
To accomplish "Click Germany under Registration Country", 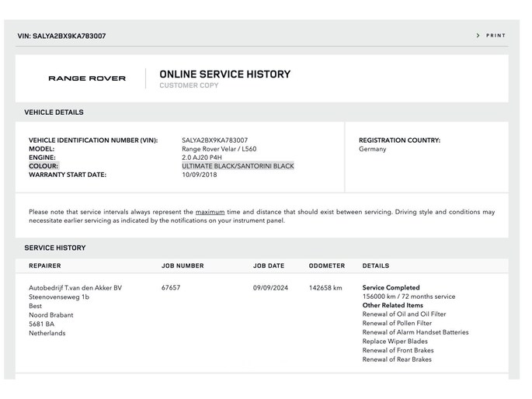I will [372, 149].
